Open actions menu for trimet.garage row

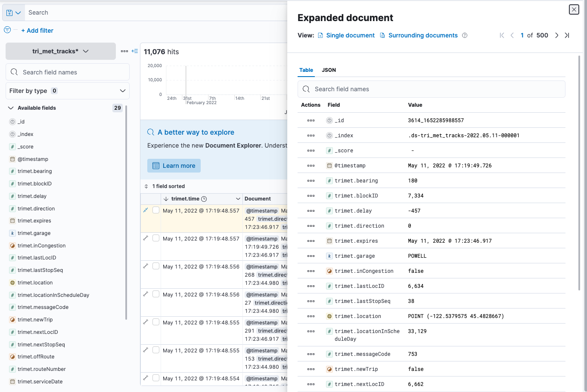coord(311,256)
